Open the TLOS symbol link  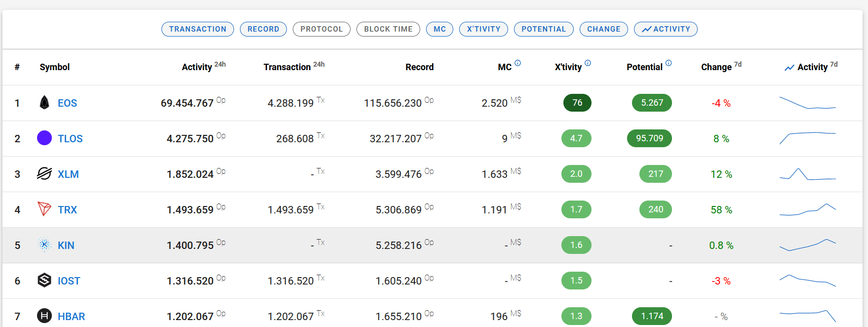click(70, 139)
